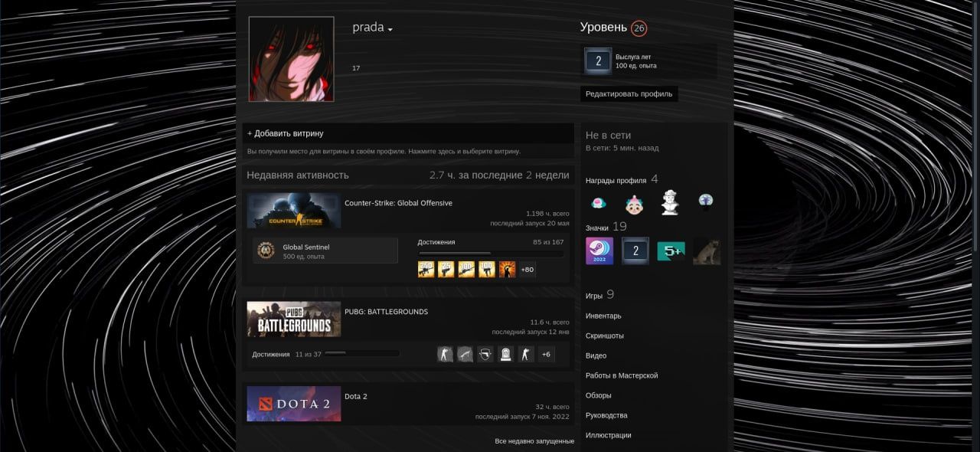Image resolution: width=980 pixels, height=452 pixels.
Task: Click the 1,198 ч. всего playtime text
Action: click(547, 214)
